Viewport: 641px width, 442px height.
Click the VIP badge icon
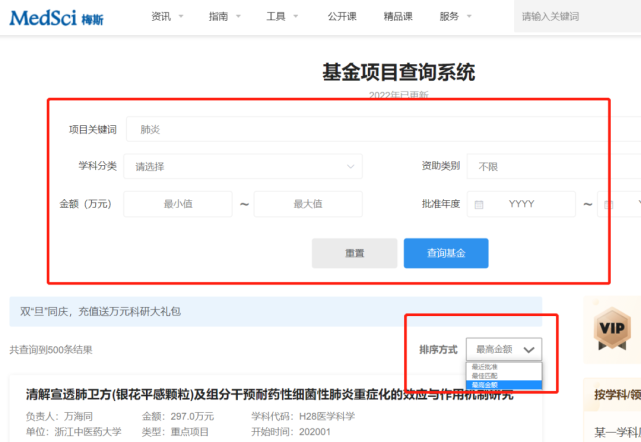[x=612, y=329]
